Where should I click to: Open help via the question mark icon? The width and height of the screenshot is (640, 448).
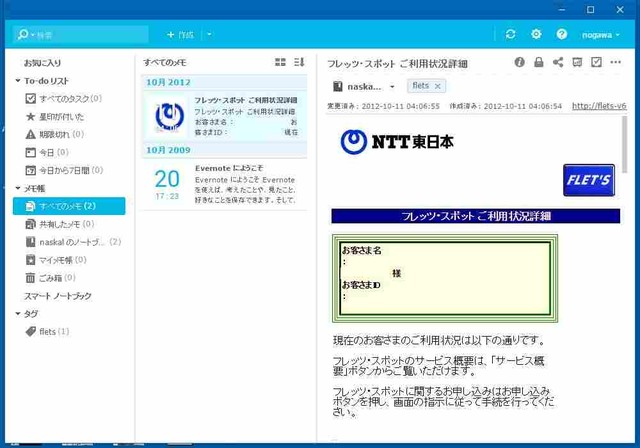coord(562,34)
